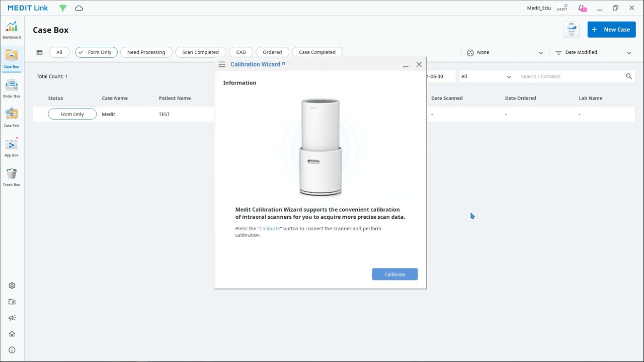Expand the None grouping dropdown
Image resolution: width=644 pixels, height=362 pixels.
coord(505,52)
